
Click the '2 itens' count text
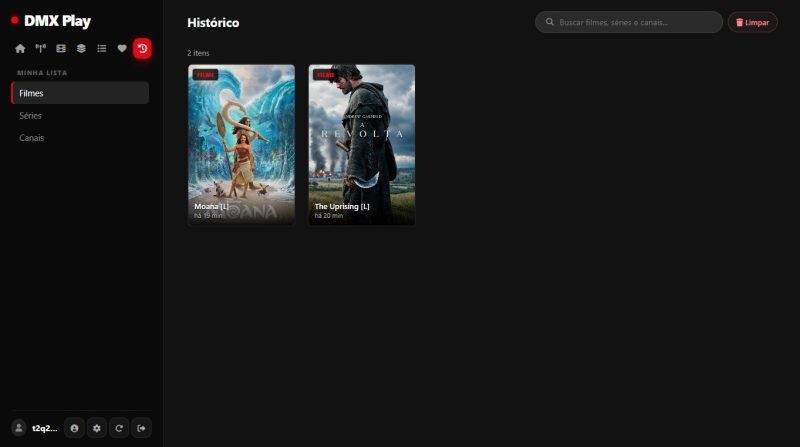coord(198,53)
